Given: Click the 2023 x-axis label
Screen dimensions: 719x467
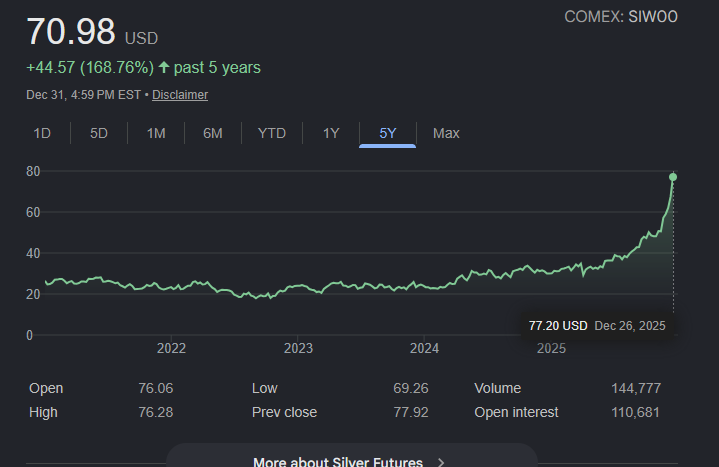Looking at the screenshot, I should click(x=298, y=348).
